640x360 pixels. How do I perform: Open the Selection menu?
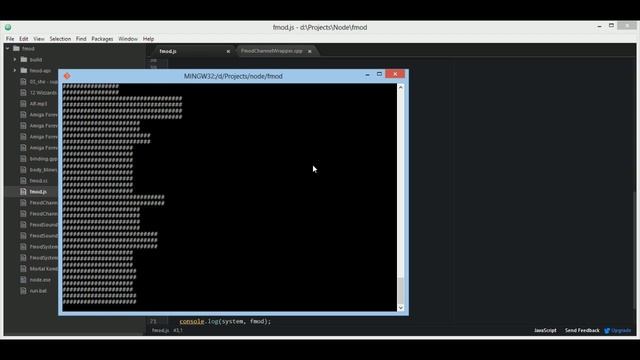click(60, 39)
